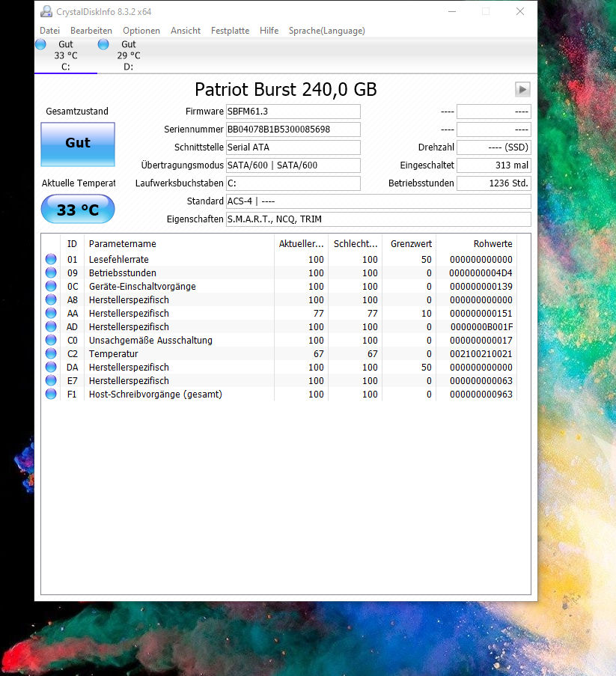The image size is (616, 676).
Task: Click raw value 000000000017
Action: tap(481, 340)
